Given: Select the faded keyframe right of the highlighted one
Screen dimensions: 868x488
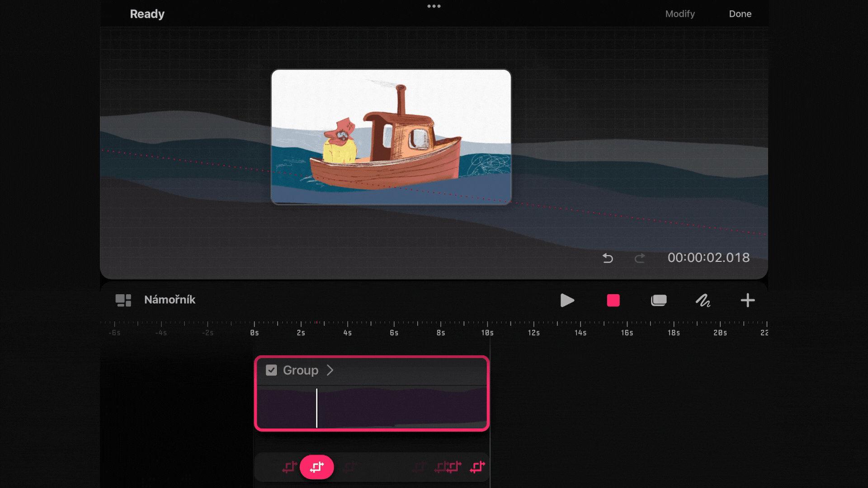Looking at the screenshot, I should (x=350, y=467).
